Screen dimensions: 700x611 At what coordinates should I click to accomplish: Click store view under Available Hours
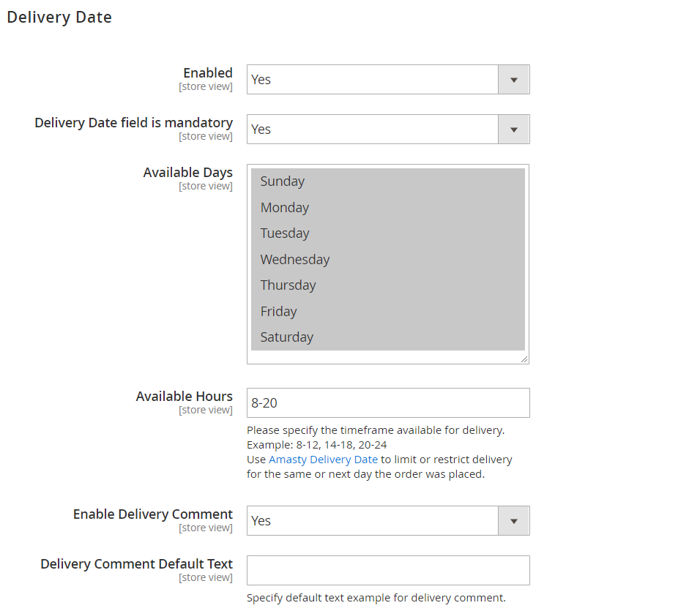coord(206,410)
